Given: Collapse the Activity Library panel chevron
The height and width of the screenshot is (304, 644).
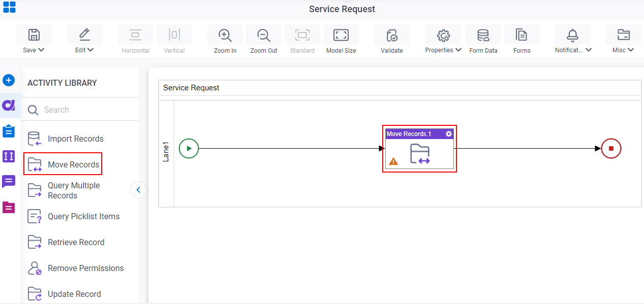Looking at the screenshot, I should click(x=138, y=190).
